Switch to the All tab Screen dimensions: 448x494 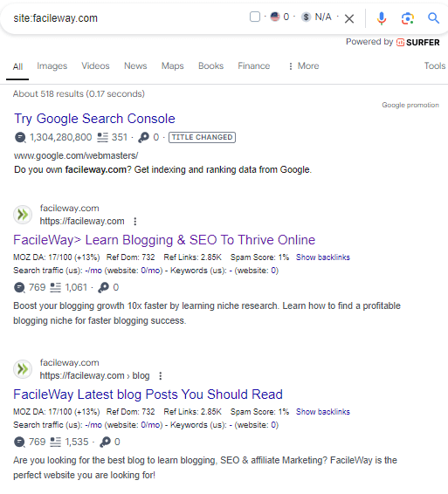click(17, 66)
